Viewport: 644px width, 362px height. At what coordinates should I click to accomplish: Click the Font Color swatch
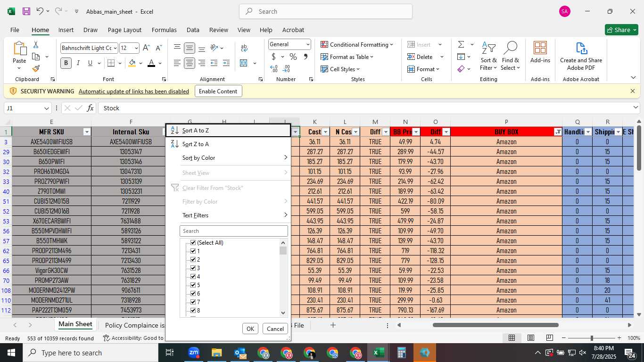pyautogui.click(x=151, y=63)
